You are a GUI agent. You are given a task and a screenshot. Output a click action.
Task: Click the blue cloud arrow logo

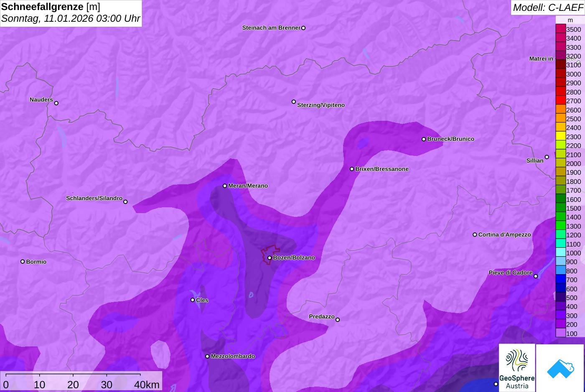560,368
